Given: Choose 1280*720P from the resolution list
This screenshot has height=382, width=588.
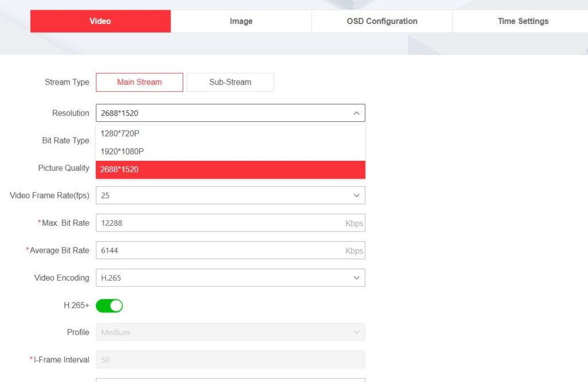Looking at the screenshot, I should coord(230,133).
